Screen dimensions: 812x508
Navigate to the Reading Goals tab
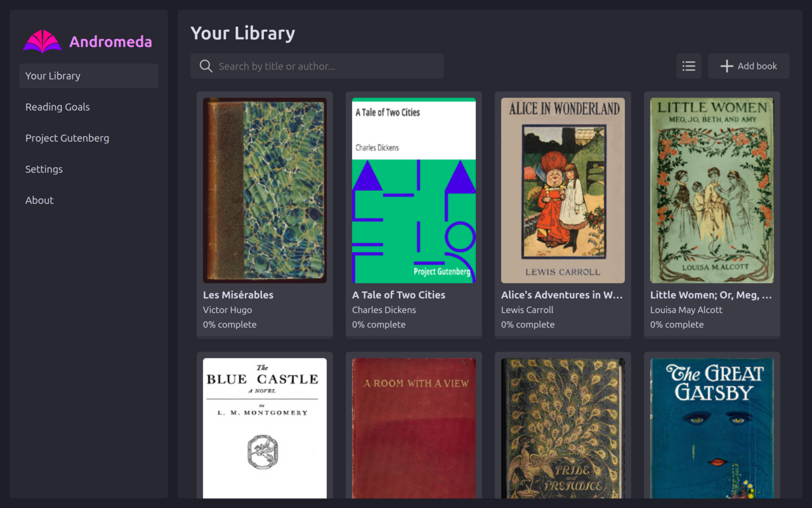[x=57, y=107]
